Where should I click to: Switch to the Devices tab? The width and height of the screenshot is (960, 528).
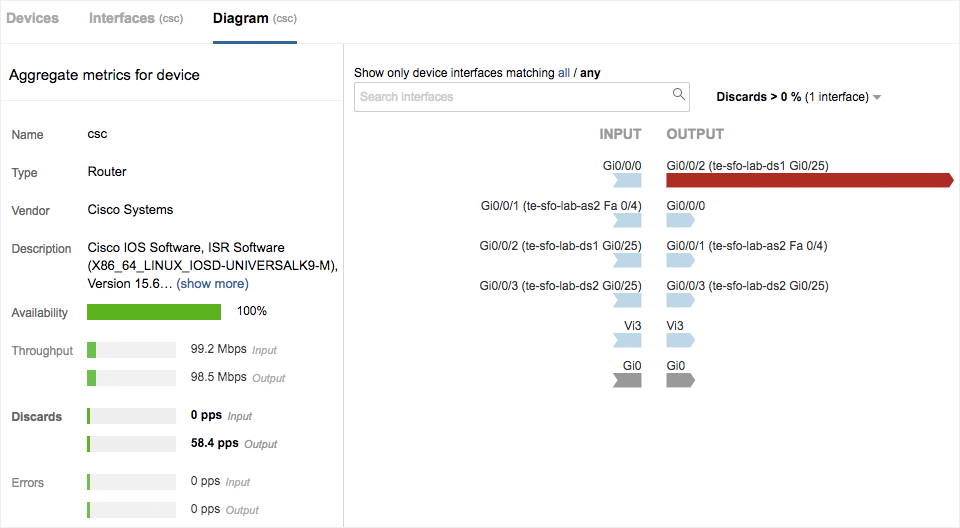click(33, 18)
